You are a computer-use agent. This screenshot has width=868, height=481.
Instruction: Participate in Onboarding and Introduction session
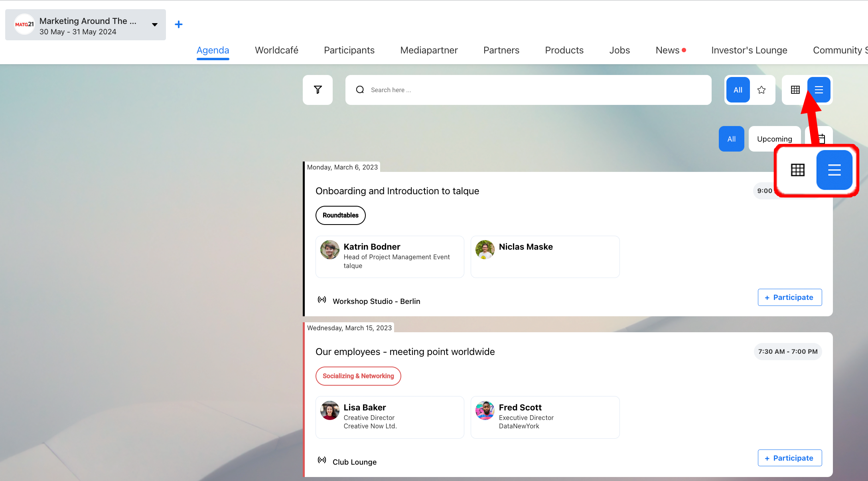point(790,297)
